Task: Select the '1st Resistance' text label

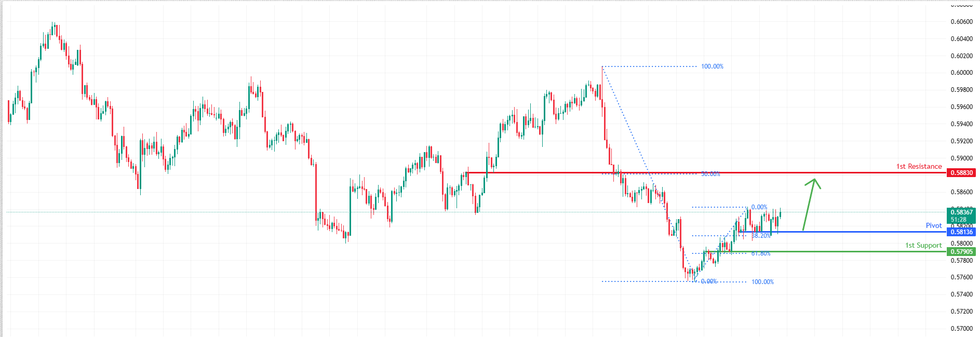Action: [x=919, y=167]
